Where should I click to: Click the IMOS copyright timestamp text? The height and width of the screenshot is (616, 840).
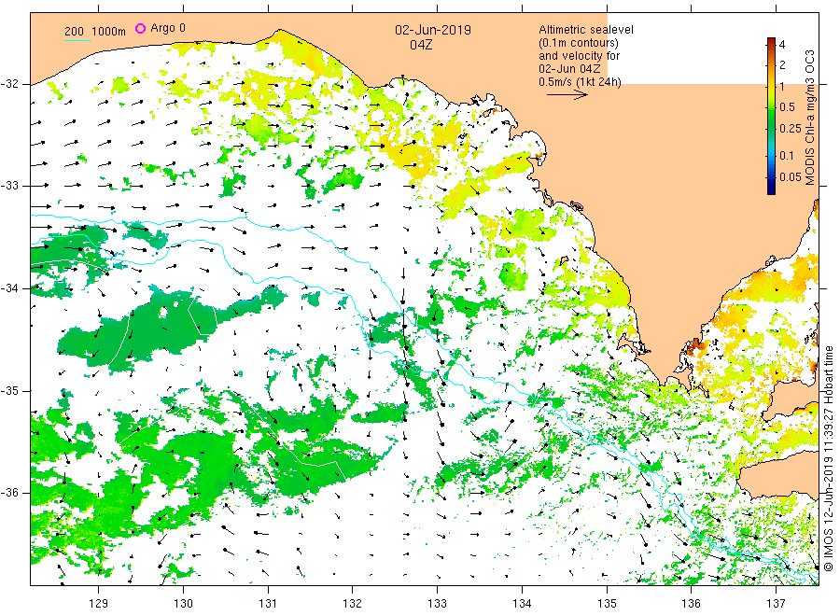pyautogui.click(x=829, y=458)
